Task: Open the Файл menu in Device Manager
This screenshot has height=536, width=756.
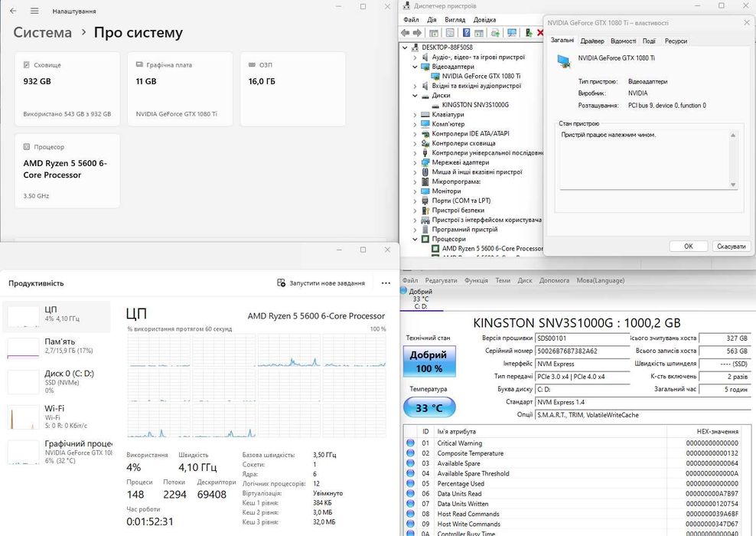Action: 411,20
